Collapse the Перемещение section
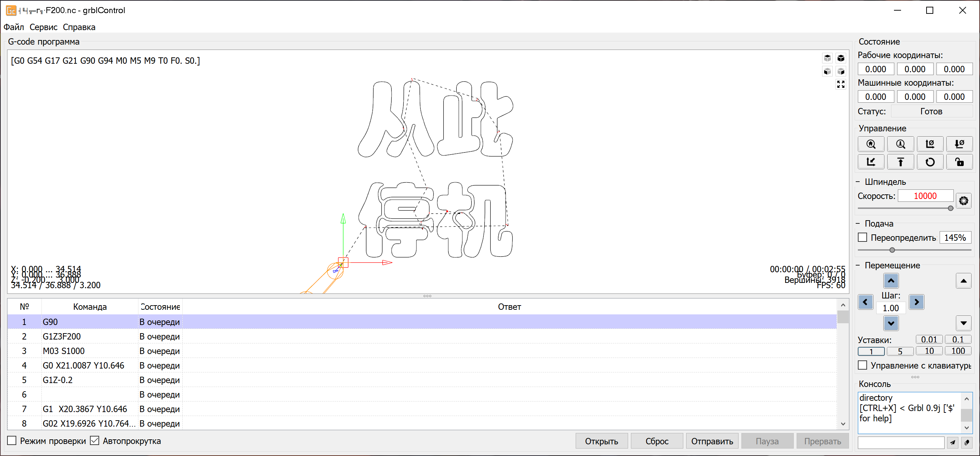This screenshot has width=980, height=456. [858, 265]
